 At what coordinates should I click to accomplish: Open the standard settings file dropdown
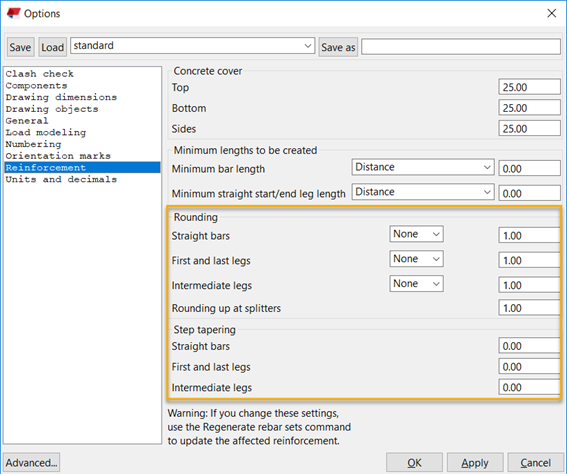[192, 46]
